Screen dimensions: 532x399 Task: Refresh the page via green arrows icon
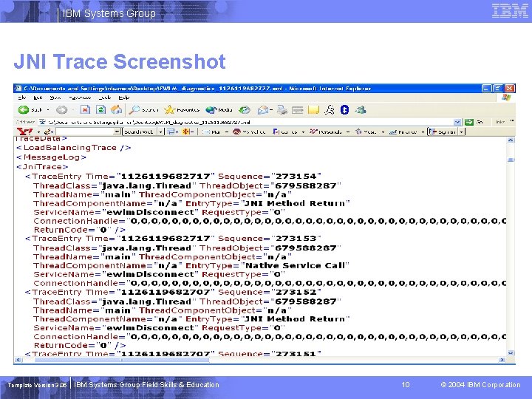(100, 109)
